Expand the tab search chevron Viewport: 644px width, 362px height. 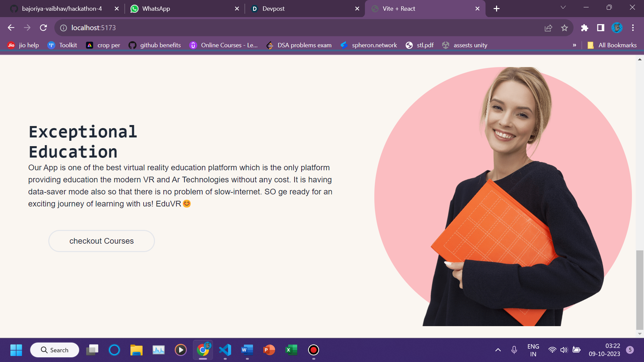(563, 7)
